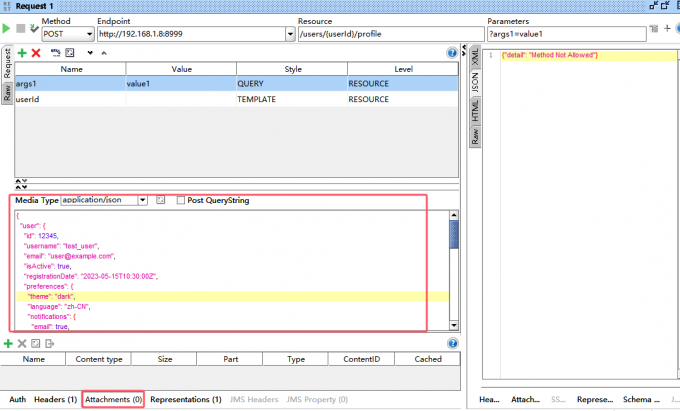Open the response Hea... tab

[489, 399]
